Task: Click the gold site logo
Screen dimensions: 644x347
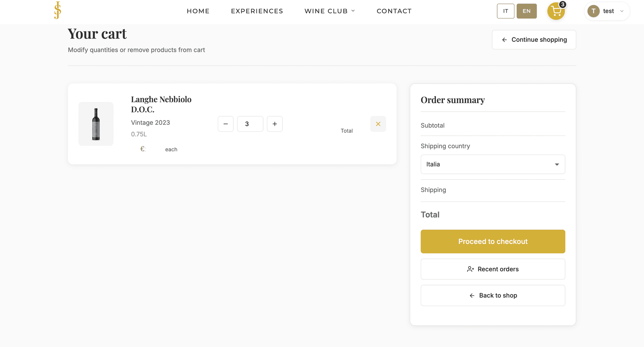Action: point(58,10)
